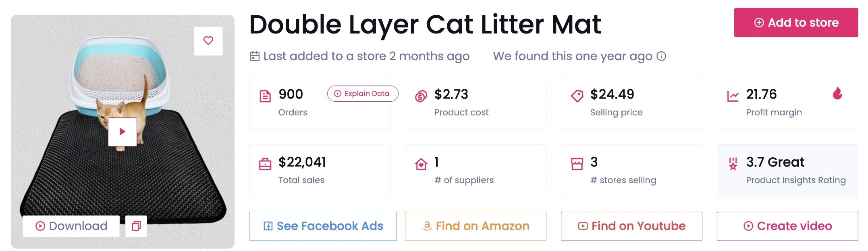The height and width of the screenshot is (251, 868).
Task: Click the heart favorite icon on product image
Action: (208, 41)
